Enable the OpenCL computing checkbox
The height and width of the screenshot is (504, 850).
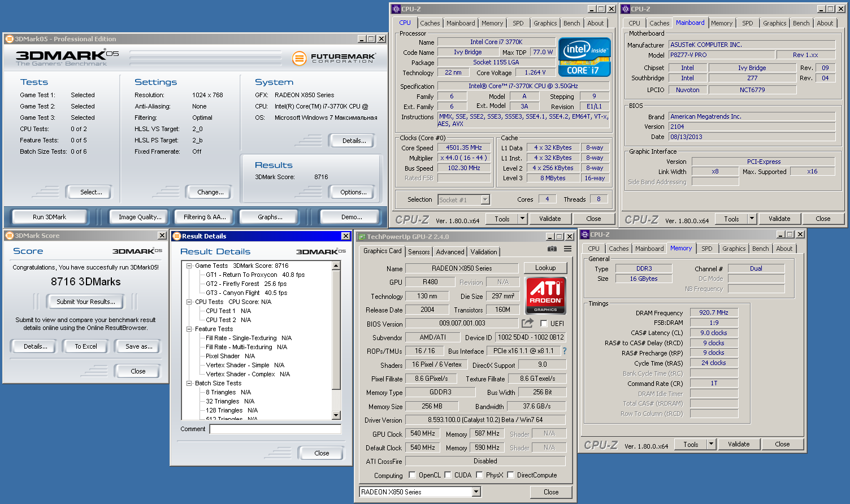pos(412,475)
